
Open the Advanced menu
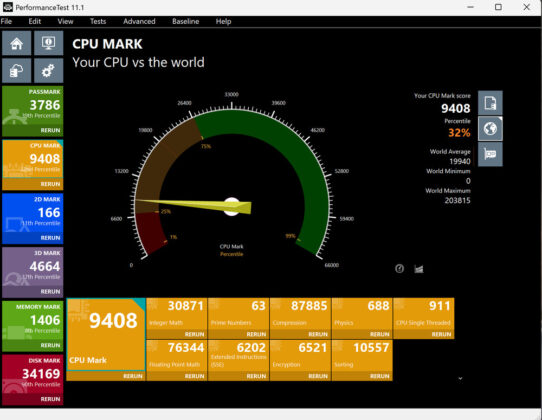click(x=139, y=21)
